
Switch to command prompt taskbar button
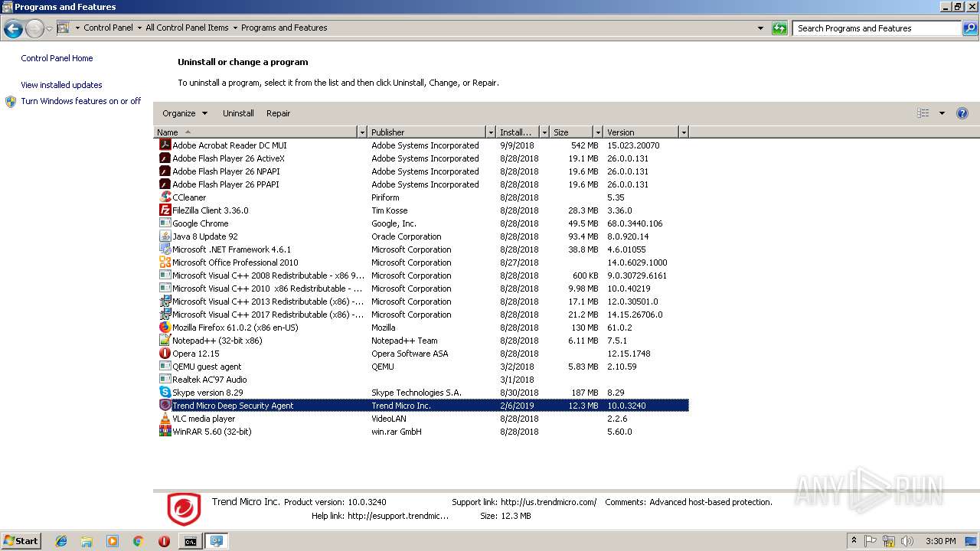coord(190,541)
